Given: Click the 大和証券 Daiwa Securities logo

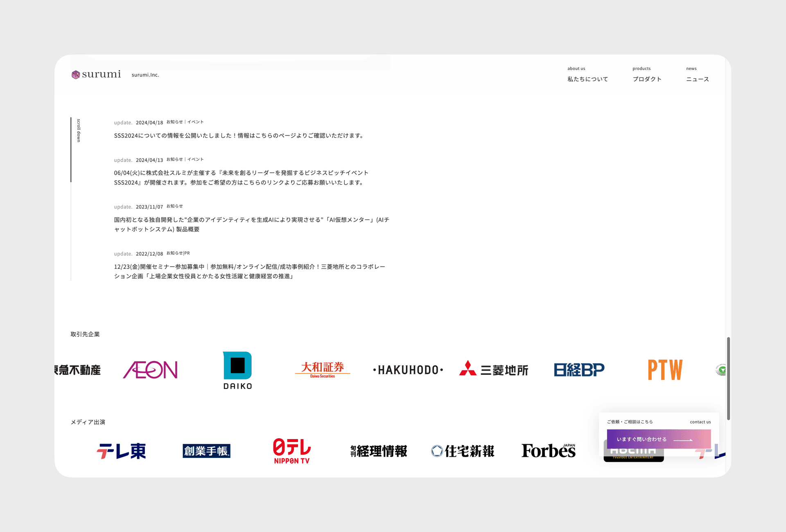Looking at the screenshot, I should (323, 370).
